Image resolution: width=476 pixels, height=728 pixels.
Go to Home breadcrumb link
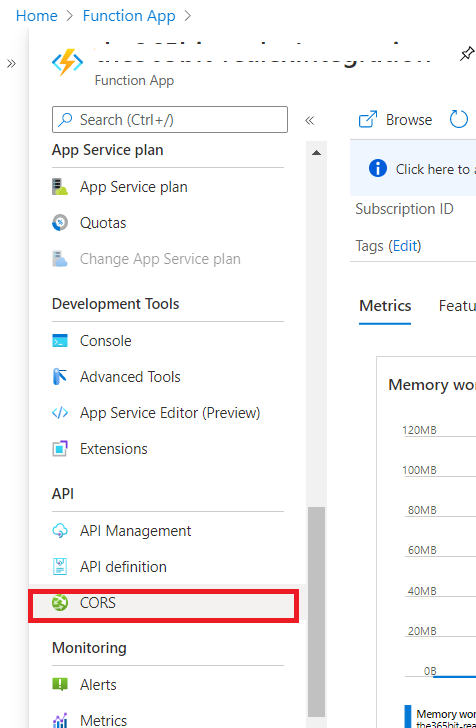[37, 16]
